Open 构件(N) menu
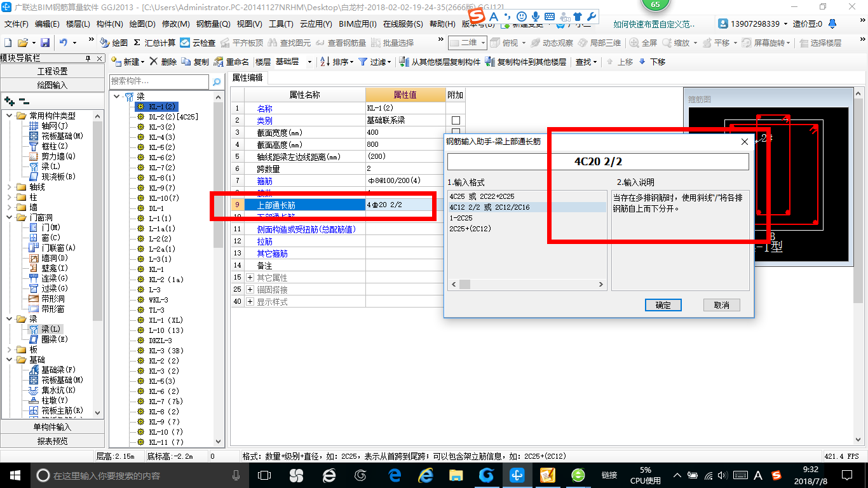 tap(109, 24)
